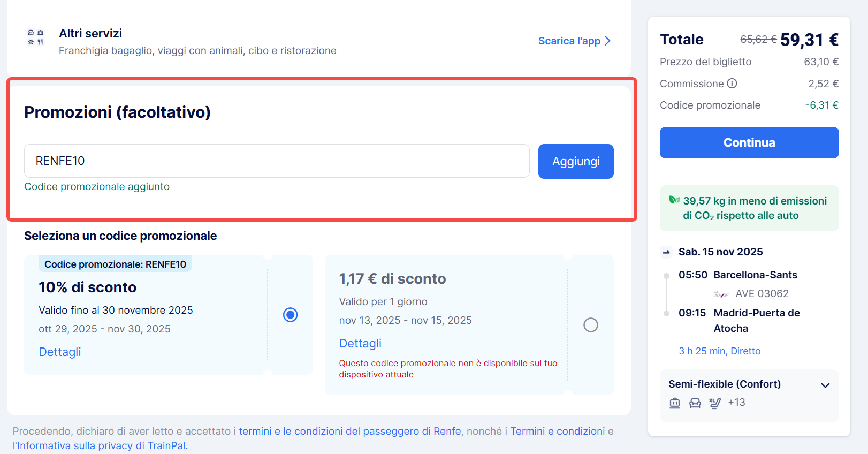
Task: Click the 3 h 25 min, Diretto link
Action: pos(720,351)
